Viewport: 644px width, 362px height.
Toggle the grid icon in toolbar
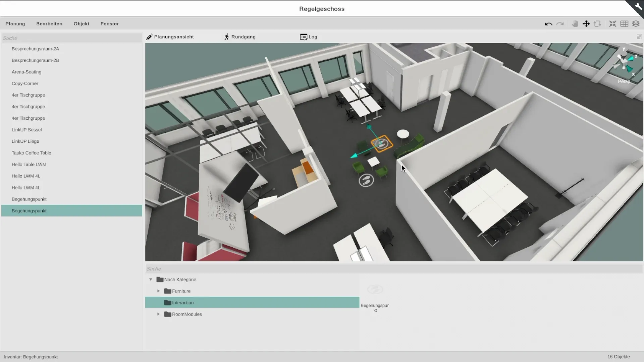tap(624, 24)
